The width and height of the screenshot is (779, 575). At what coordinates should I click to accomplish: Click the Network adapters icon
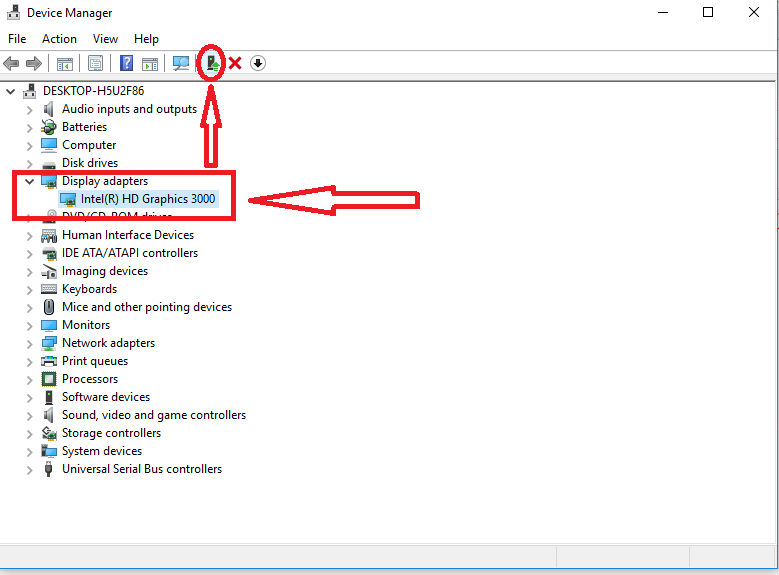click(49, 343)
